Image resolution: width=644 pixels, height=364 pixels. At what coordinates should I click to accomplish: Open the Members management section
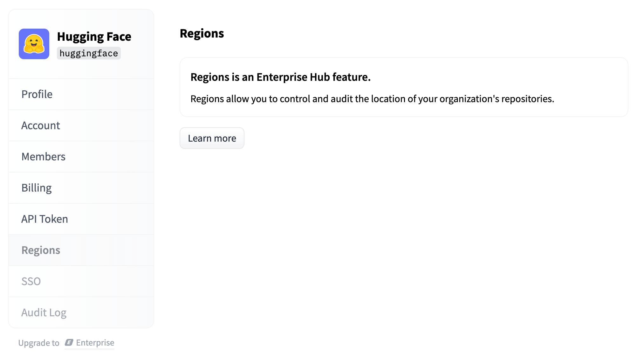tap(43, 156)
